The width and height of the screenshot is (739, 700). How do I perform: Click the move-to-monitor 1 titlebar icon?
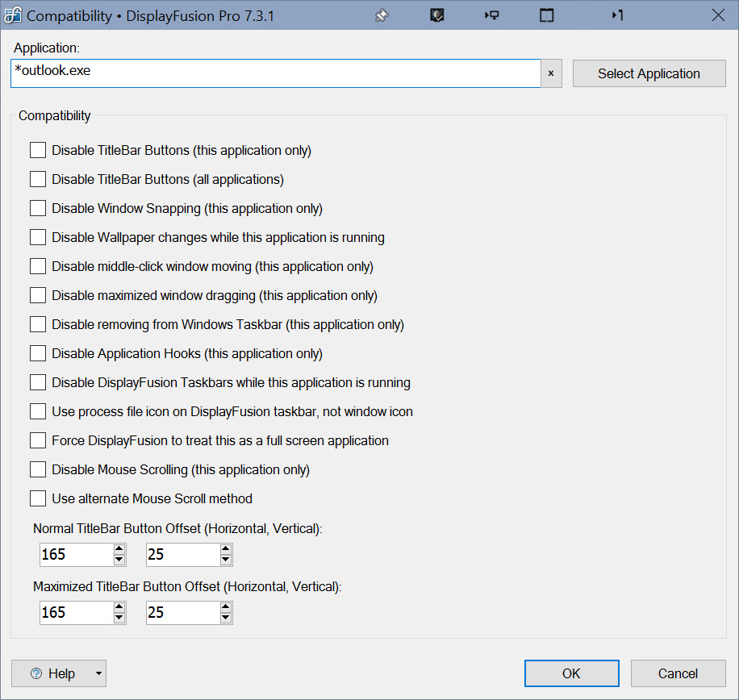(617, 15)
